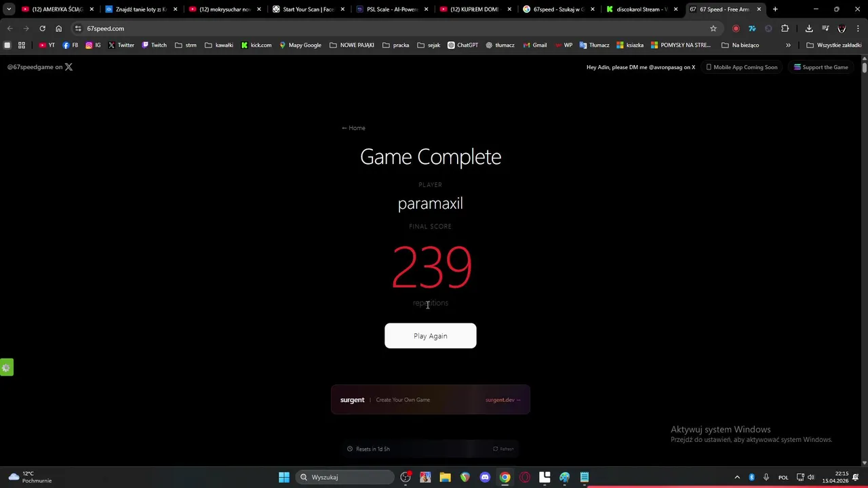Open File Explorer from the taskbar
Viewport: 868px width, 488px height.
pyautogui.click(x=445, y=477)
